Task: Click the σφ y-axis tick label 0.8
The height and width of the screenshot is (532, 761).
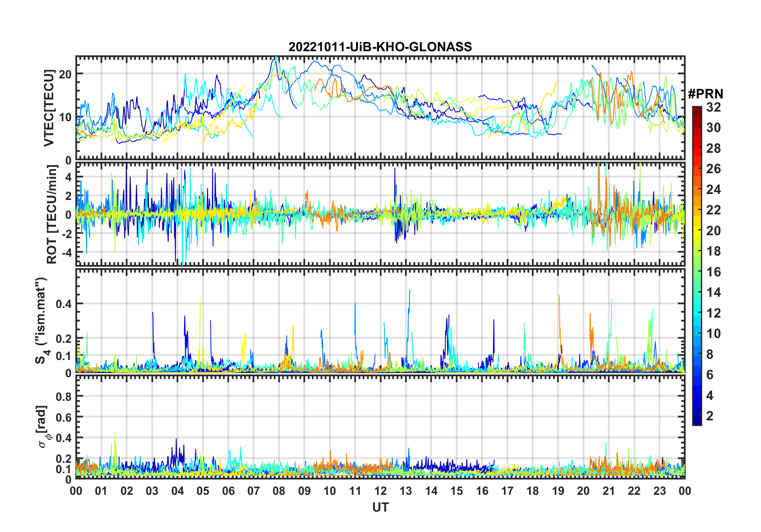Action: tap(64, 396)
